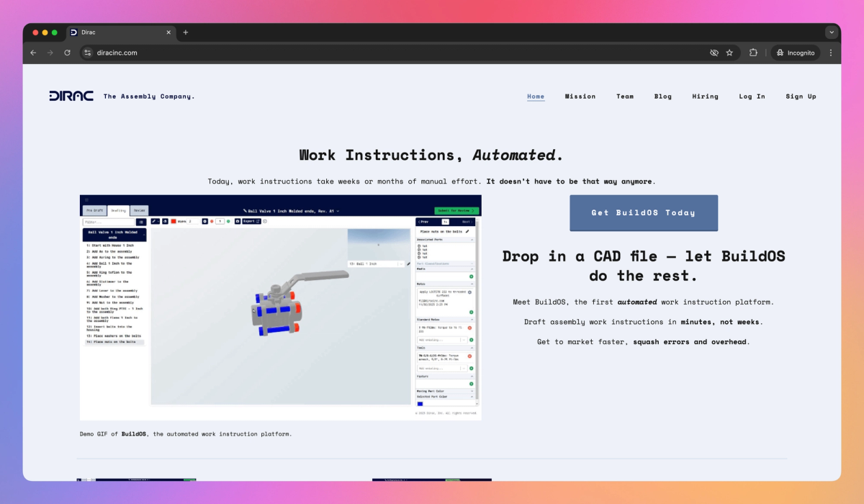Open hamburger menu at demo top-left

pos(86,199)
